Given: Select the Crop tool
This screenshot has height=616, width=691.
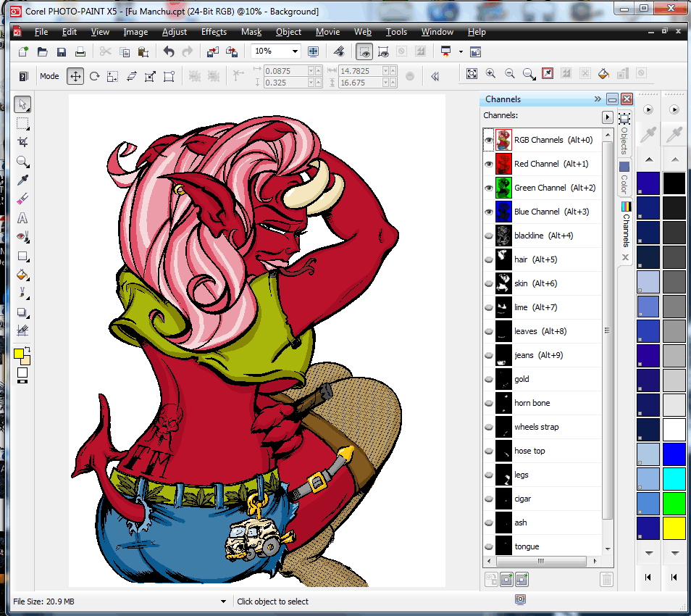Looking at the screenshot, I should [x=22, y=142].
